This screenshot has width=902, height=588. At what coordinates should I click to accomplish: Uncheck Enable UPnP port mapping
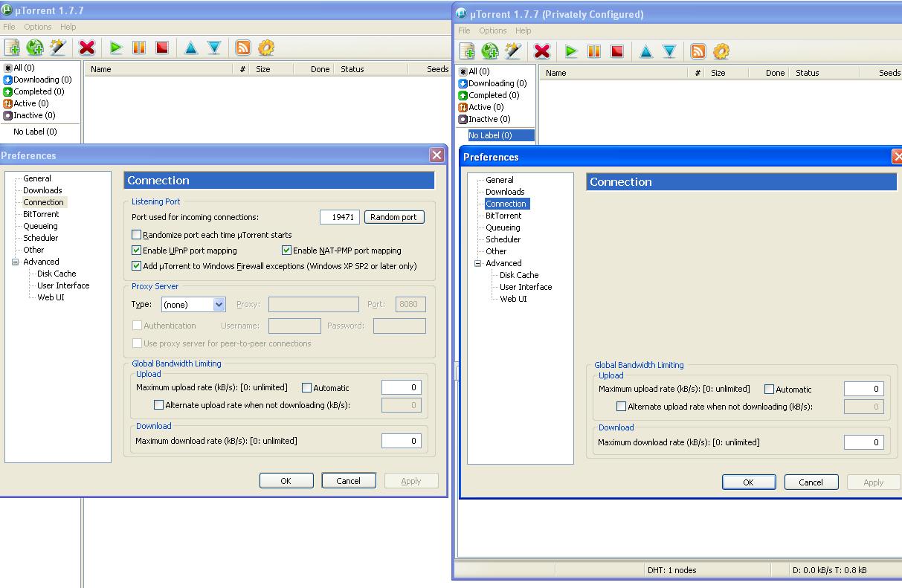pos(137,251)
